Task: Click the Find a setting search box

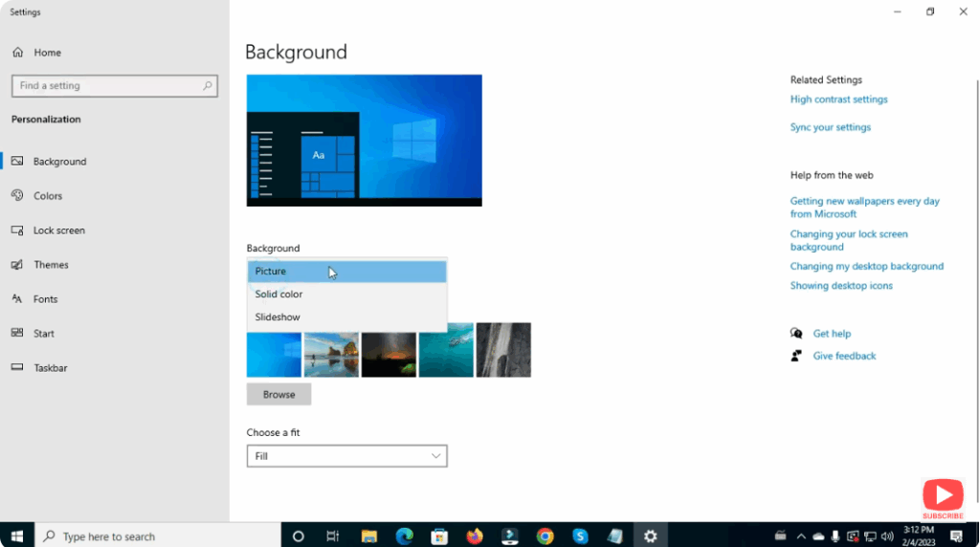Action: coord(115,85)
